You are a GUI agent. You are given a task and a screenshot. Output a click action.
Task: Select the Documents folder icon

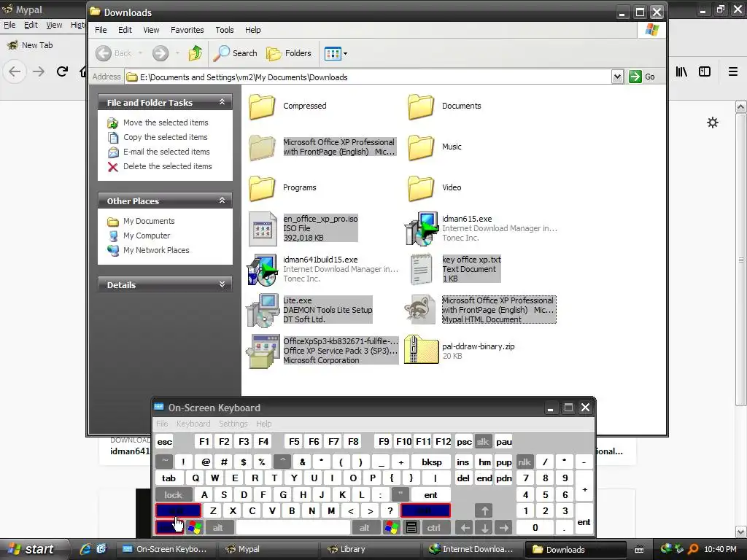[x=421, y=106]
